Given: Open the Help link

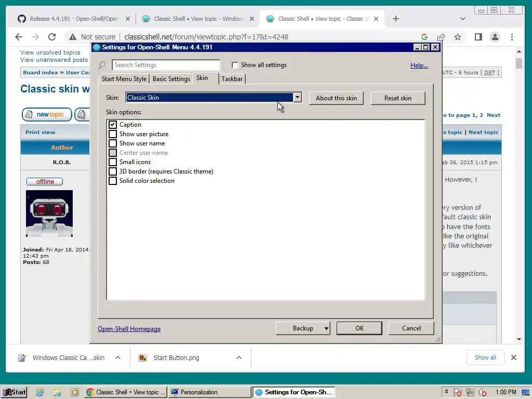Looking at the screenshot, I should (x=419, y=65).
